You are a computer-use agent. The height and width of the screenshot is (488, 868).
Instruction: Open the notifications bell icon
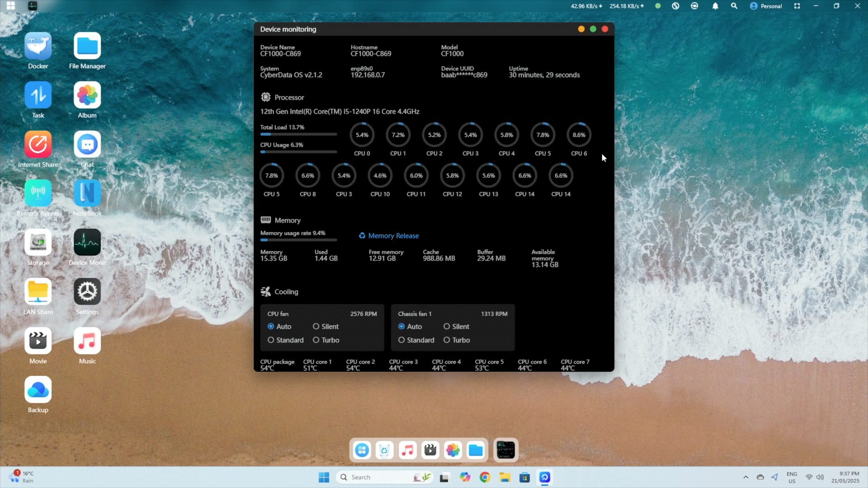(715, 6)
